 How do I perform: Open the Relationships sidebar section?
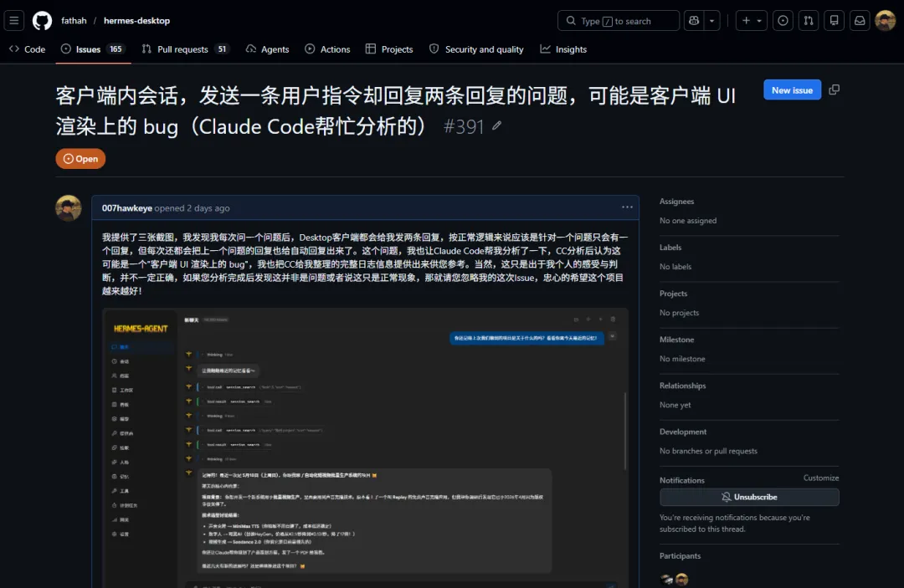point(683,386)
